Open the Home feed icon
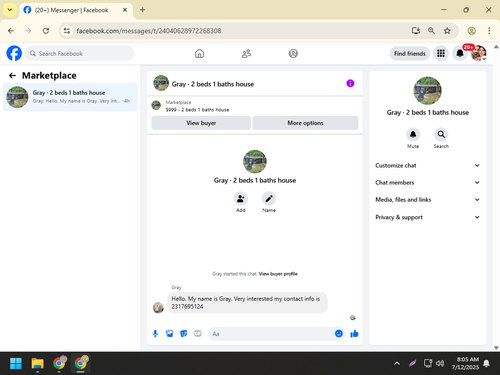500x375 pixels. coord(199,53)
